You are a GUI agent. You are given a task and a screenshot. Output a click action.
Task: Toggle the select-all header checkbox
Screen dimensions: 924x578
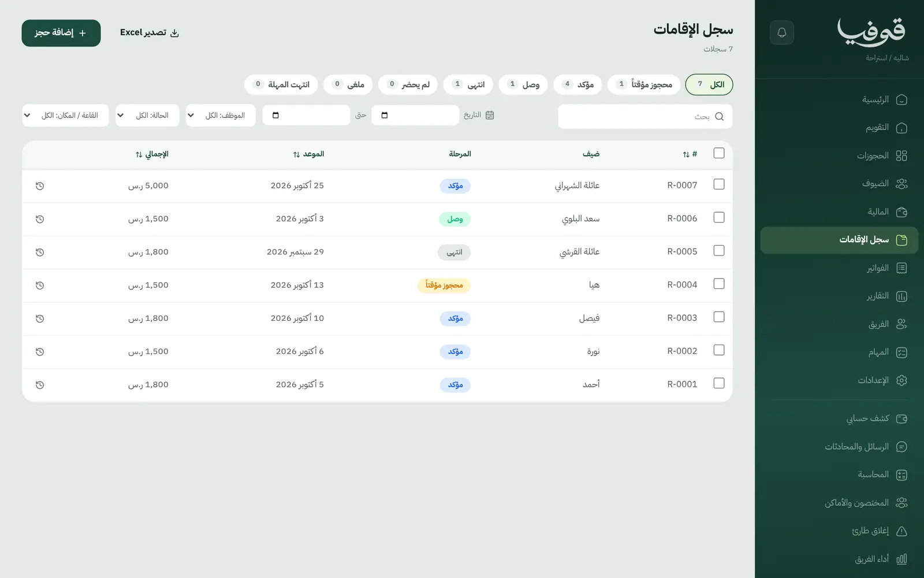[x=719, y=153]
